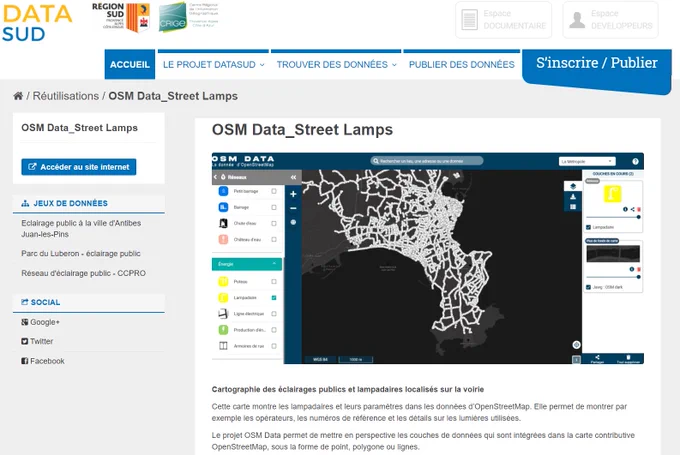Tick the Petit barrage checkbox
The image size is (680, 455).
(274, 191)
